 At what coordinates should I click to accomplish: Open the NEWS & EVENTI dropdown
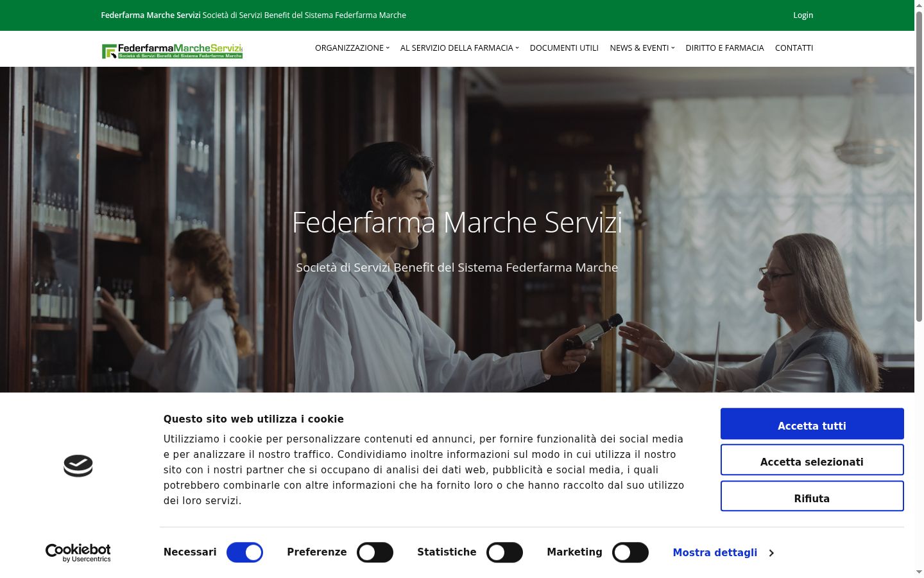[642, 48]
